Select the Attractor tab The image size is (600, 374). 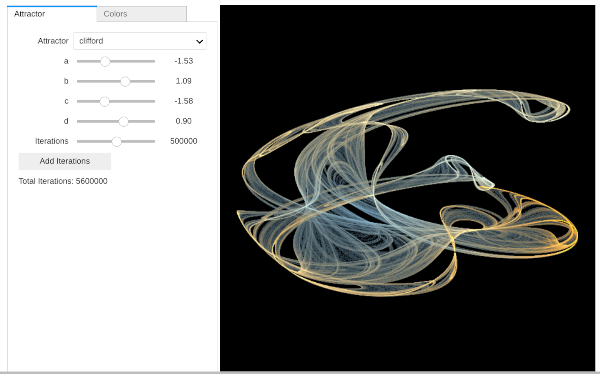pyautogui.click(x=52, y=14)
